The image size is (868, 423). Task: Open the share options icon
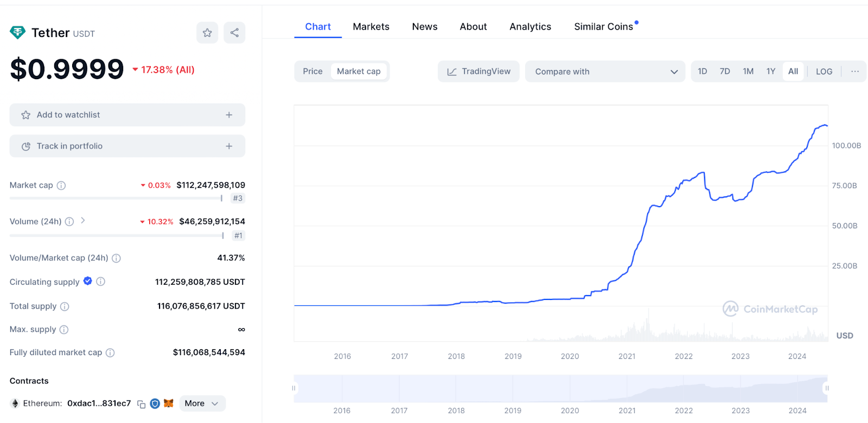234,33
